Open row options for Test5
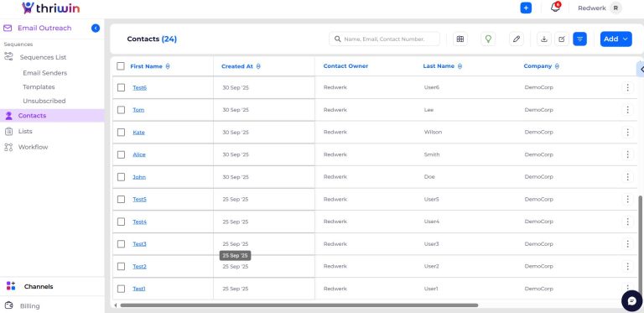The image size is (644, 313). pos(627,199)
